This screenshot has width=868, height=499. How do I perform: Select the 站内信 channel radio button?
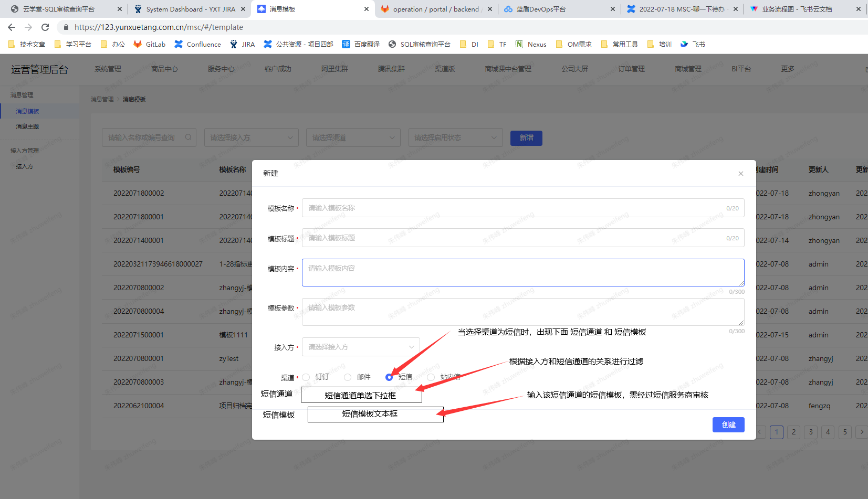[x=431, y=377]
